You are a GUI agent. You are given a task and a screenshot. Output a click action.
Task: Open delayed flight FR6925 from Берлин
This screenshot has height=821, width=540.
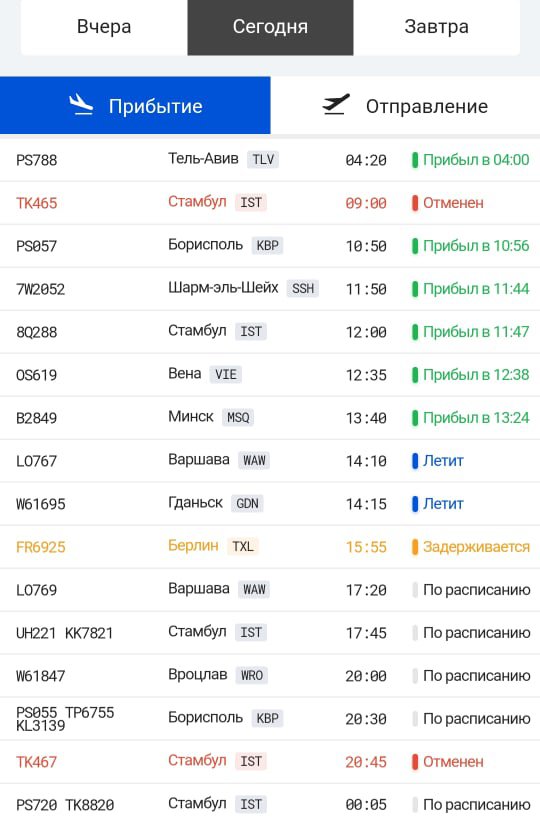[x=270, y=547]
